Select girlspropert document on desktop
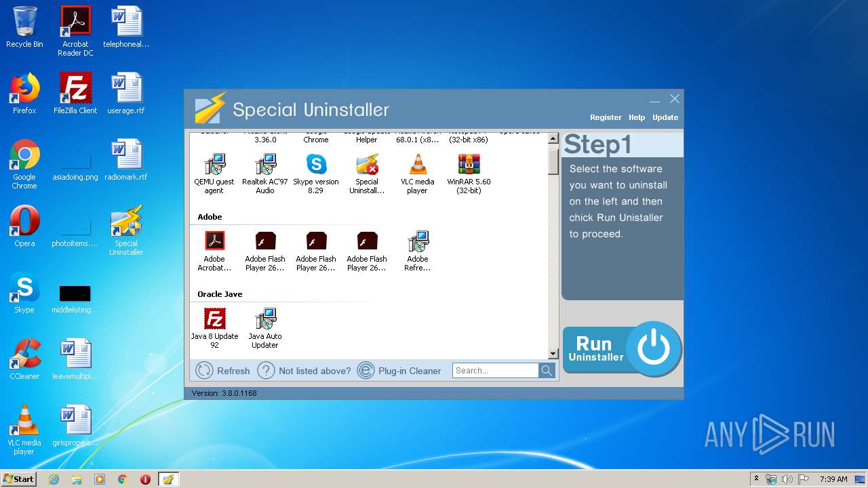868x488 pixels. pyautogui.click(x=75, y=426)
